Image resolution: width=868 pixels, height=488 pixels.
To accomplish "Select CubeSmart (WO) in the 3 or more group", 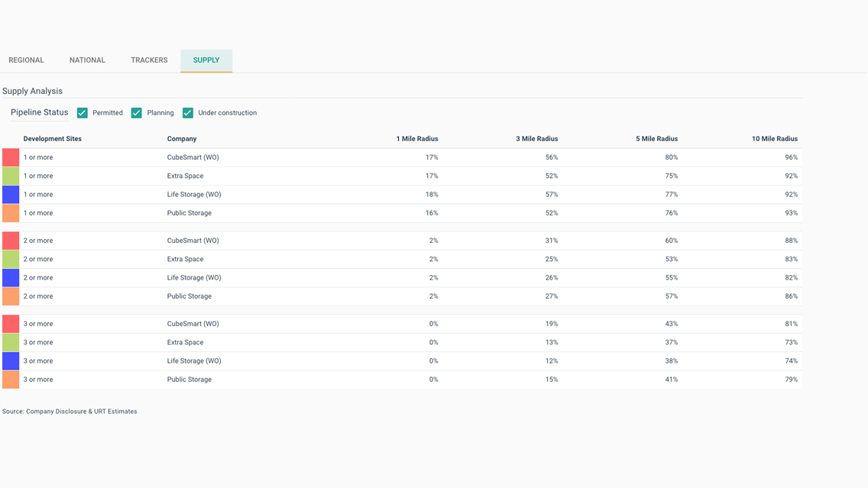I will coord(193,324).
